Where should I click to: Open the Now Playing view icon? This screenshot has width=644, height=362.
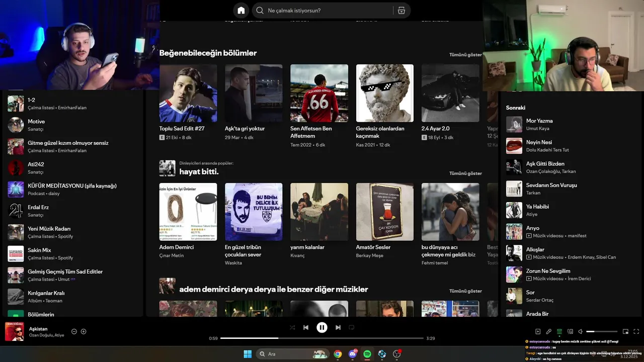coord(538,331)
